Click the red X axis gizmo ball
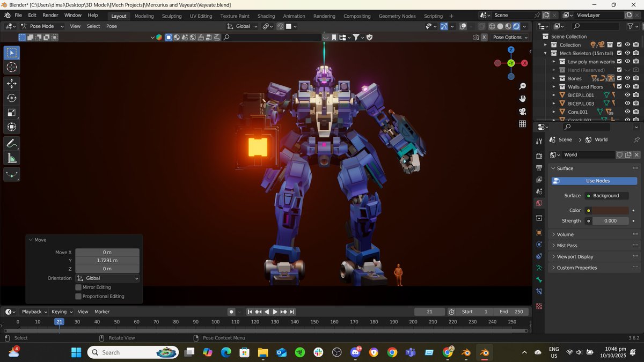The height and width of the screenshot is (362, 644). [x=524, y=63]
